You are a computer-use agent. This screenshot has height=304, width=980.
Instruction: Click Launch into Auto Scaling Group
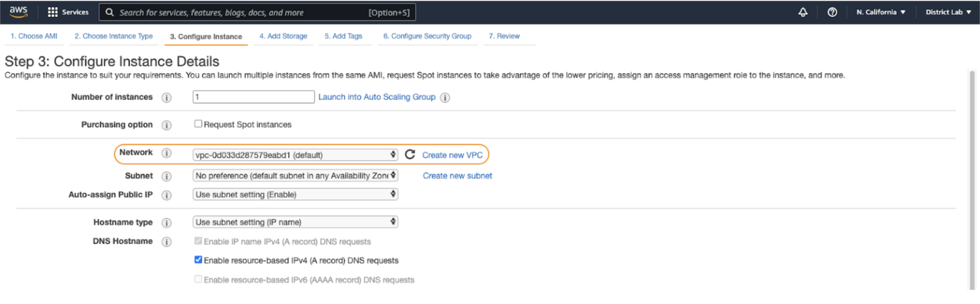click(377, 97)
